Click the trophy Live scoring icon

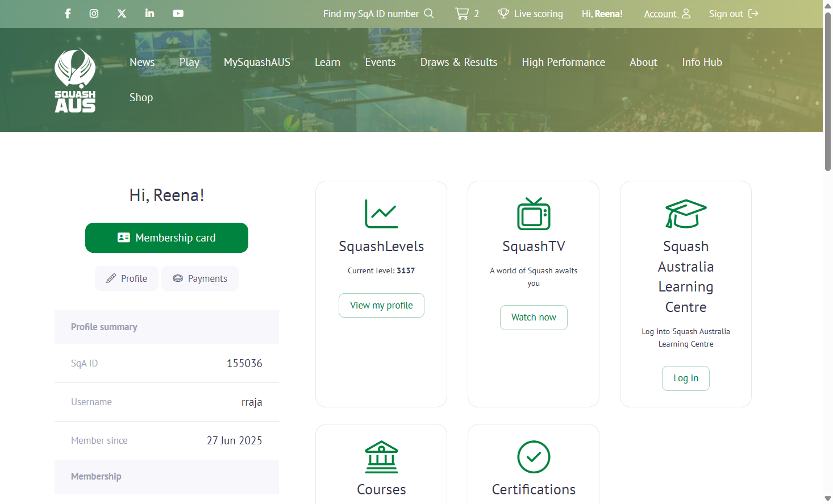pyautogui.click(x=503, y=14)
